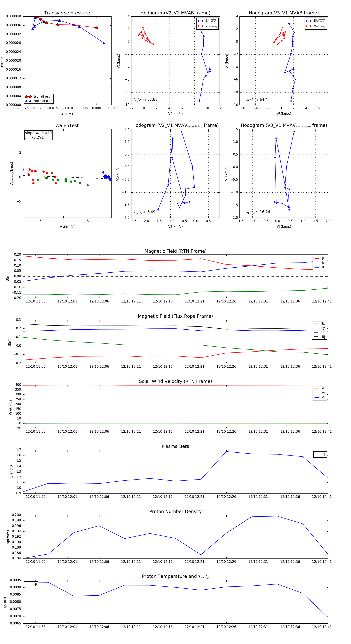Image resolution: width=351 pixels, height=644 pixels.
Task: Click the 'Tp' legend in temperature panel
Action: tap(31, 584)
